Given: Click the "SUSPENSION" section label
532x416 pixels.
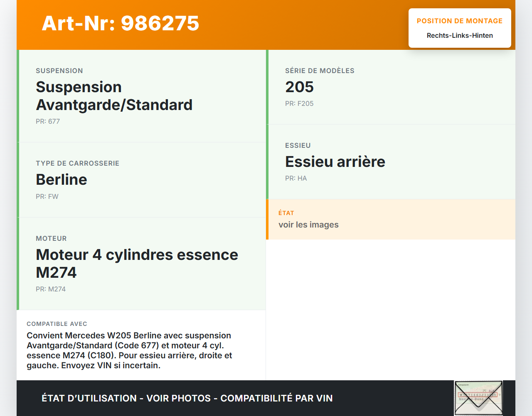Looking at the screenshot, I should pos(59,71).
